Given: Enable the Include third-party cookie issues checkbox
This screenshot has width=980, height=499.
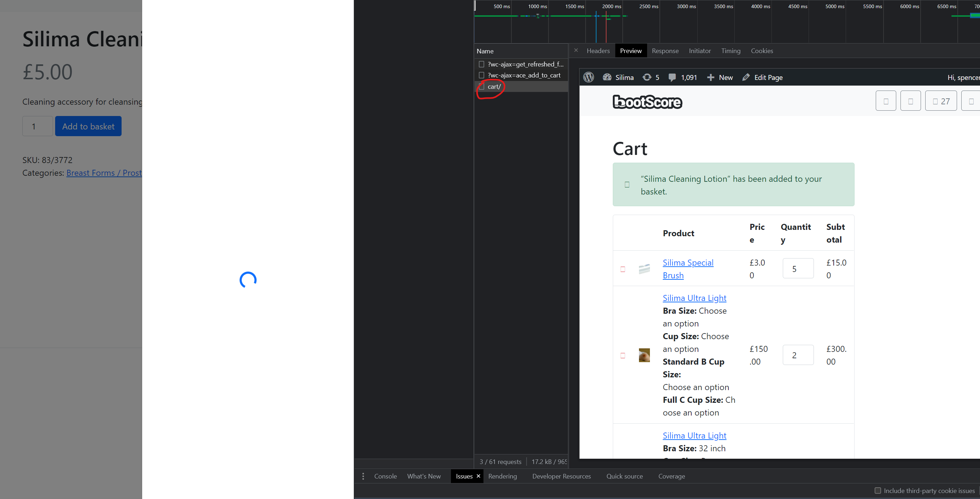Looking at the screenshot, I should [x=878, y=491].
